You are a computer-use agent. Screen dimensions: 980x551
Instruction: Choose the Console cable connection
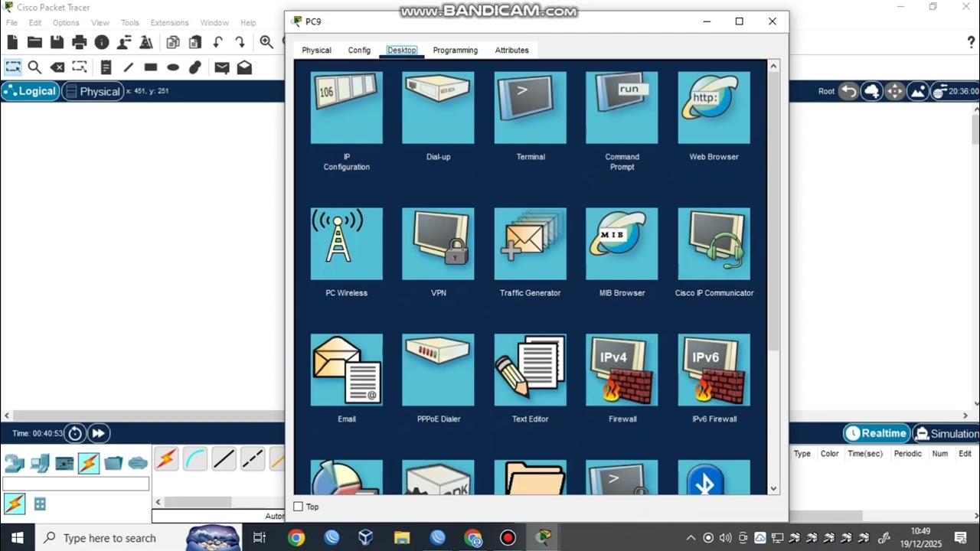195,459
